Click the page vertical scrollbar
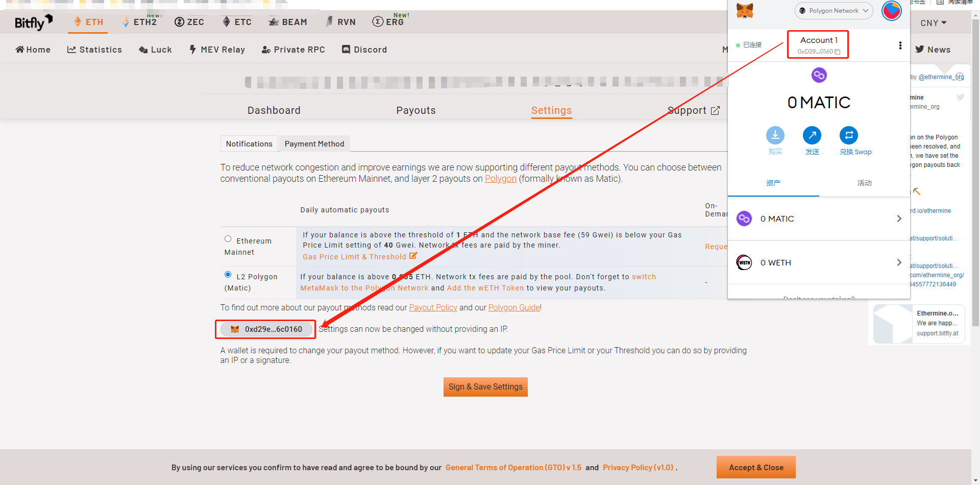Image resolution: width=980 pixels, height=485 pixels. pos(975,174)
